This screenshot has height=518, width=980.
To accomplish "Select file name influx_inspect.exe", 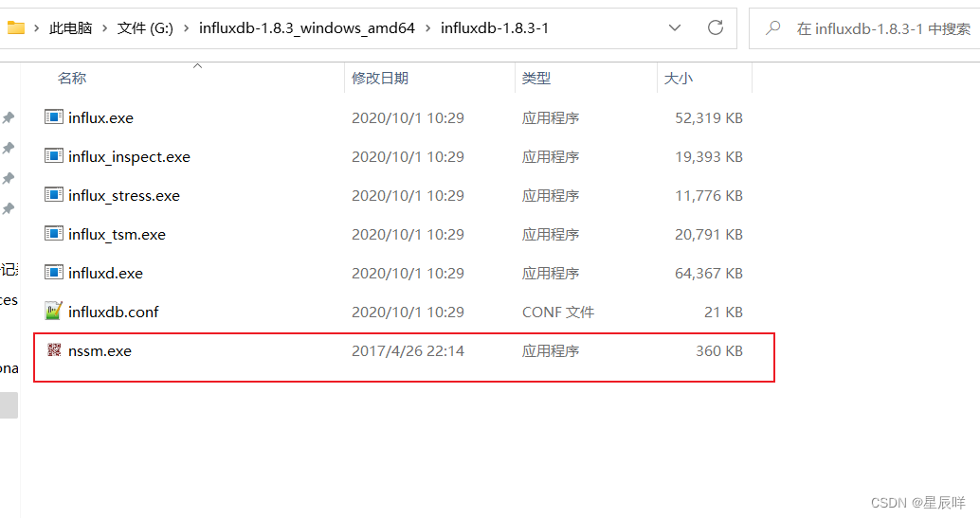I will click(130, 157).
